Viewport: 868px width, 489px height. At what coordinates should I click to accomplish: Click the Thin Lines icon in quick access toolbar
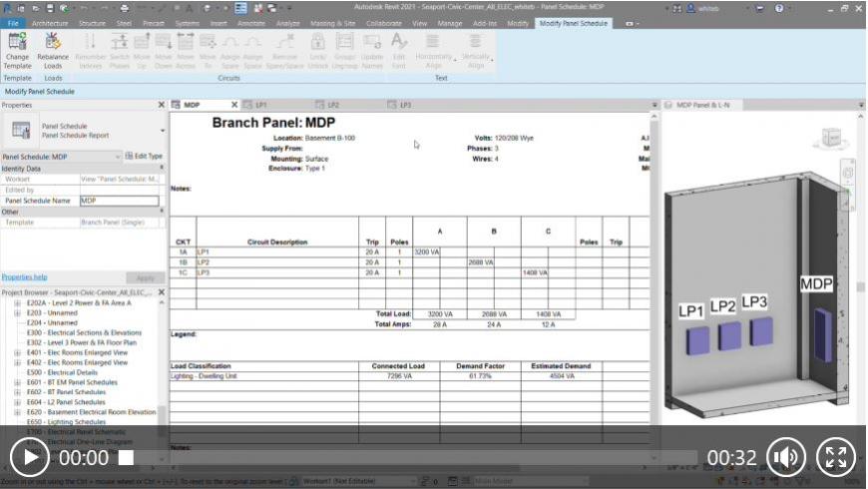240,8
